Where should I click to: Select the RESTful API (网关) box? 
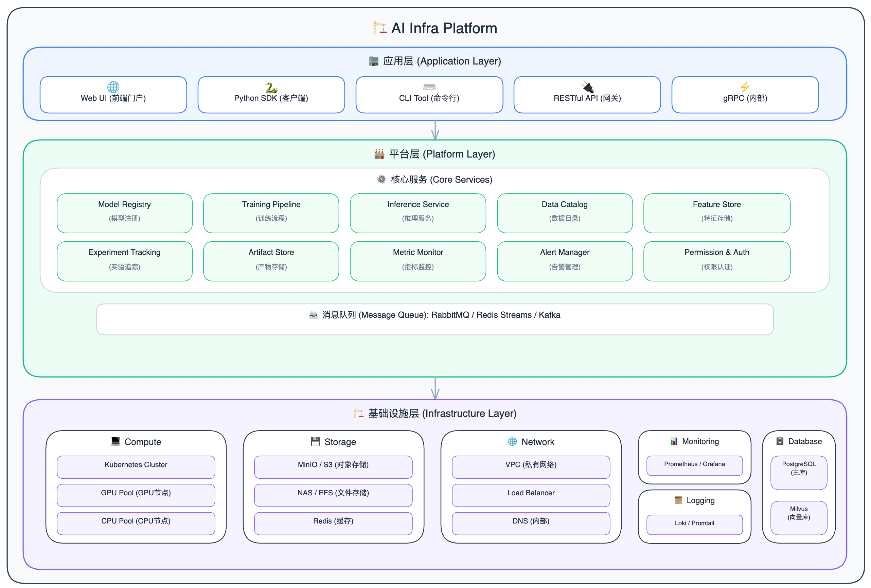pos(587,95)
